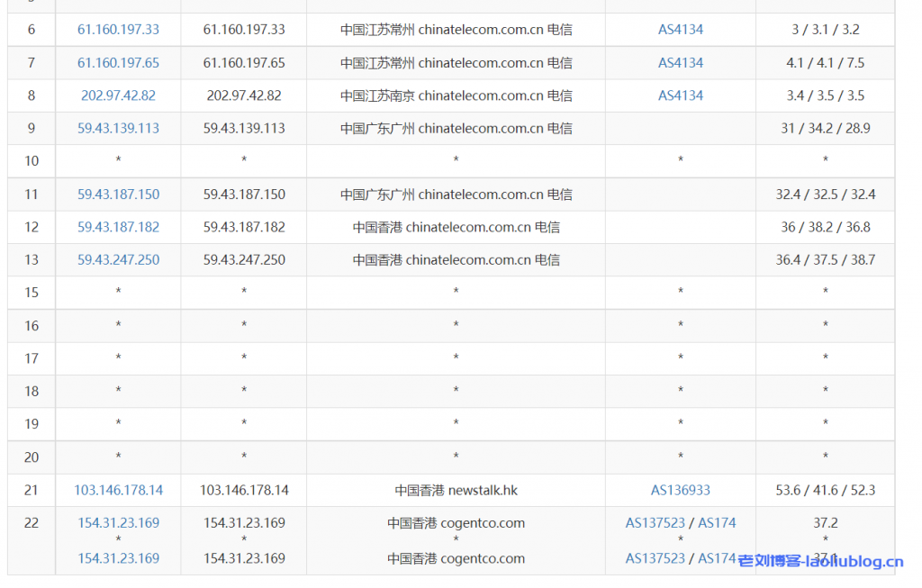Viewport: 922px width, 588px height.
Task: Click the blue 59.43.187.182 IP link
Action: 118,227
